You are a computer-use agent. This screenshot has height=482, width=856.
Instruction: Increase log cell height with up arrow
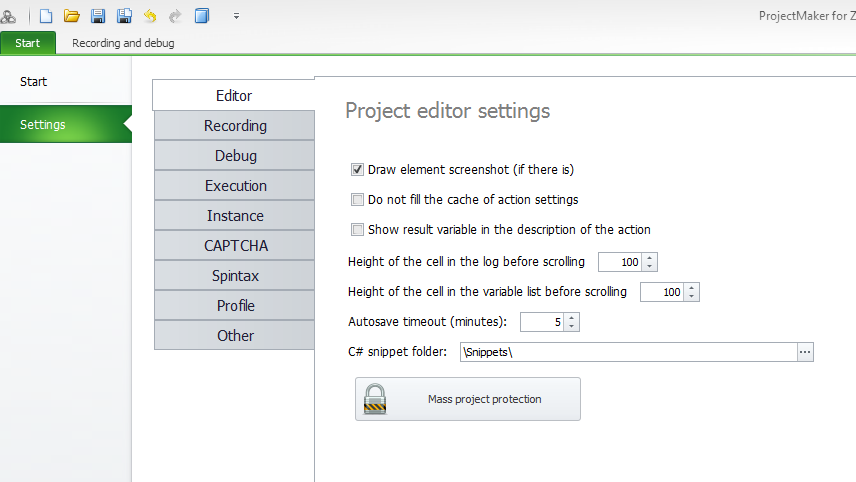tap(650, 258)
